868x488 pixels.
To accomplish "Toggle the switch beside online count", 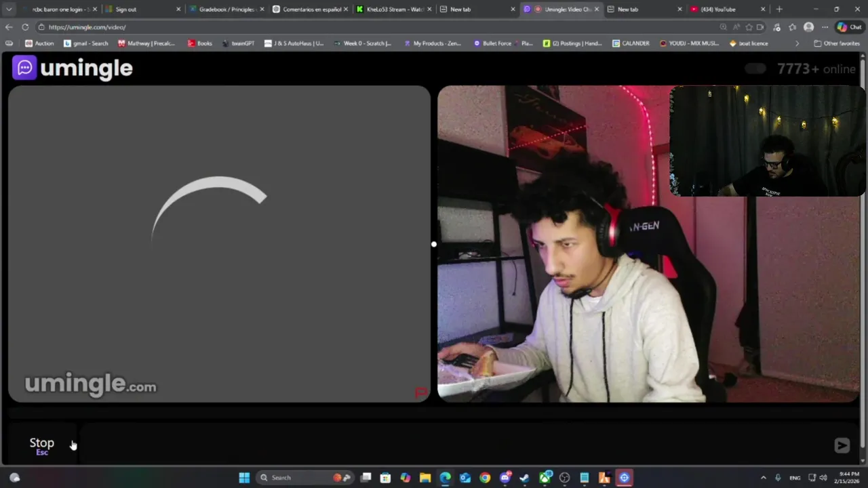I will click(755, 68).
